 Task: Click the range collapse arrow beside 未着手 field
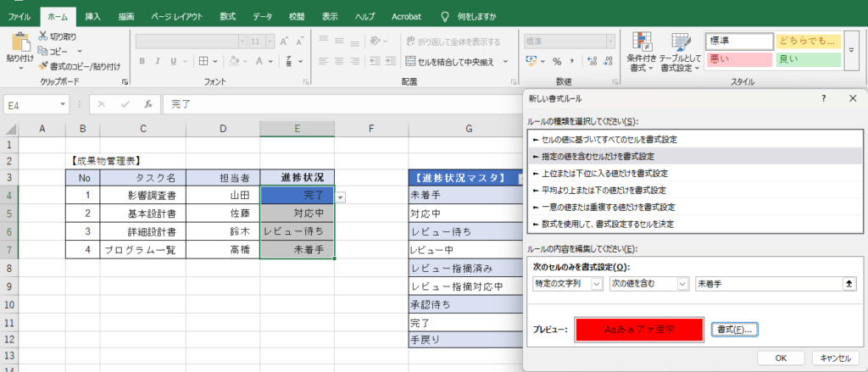coord(850,284)
